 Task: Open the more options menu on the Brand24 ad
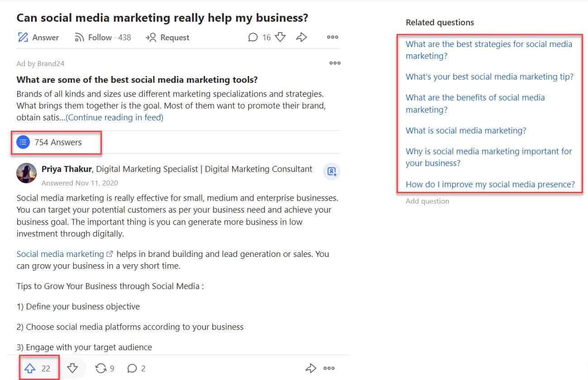[335, 63]
